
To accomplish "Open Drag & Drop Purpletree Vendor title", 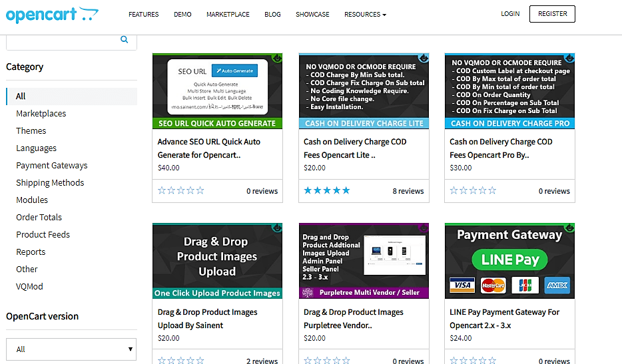I will point(354,319).
